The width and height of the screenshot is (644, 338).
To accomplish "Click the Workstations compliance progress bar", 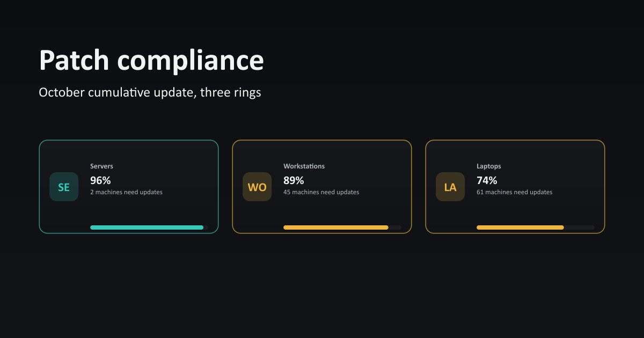I will [x=342, y=227].
